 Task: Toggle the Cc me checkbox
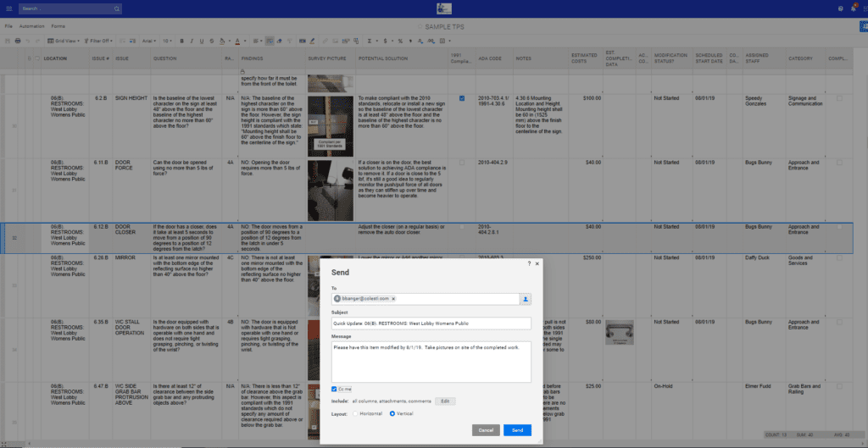tap(334, 390)
